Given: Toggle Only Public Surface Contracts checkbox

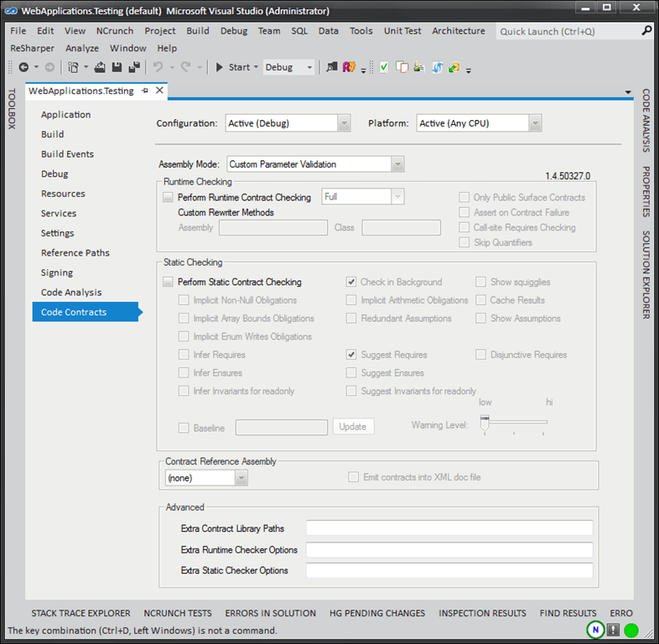Looking at the screenshot, I should click(464, 197).
